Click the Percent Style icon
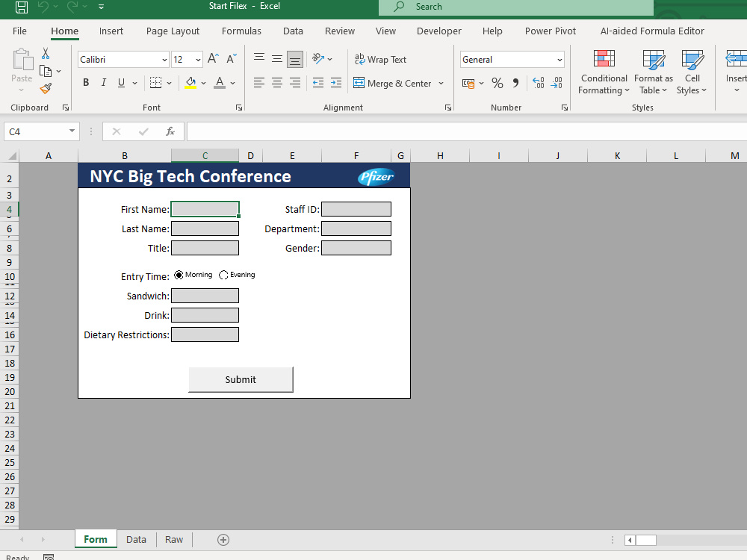747x560 pixels. pos(498,83)
